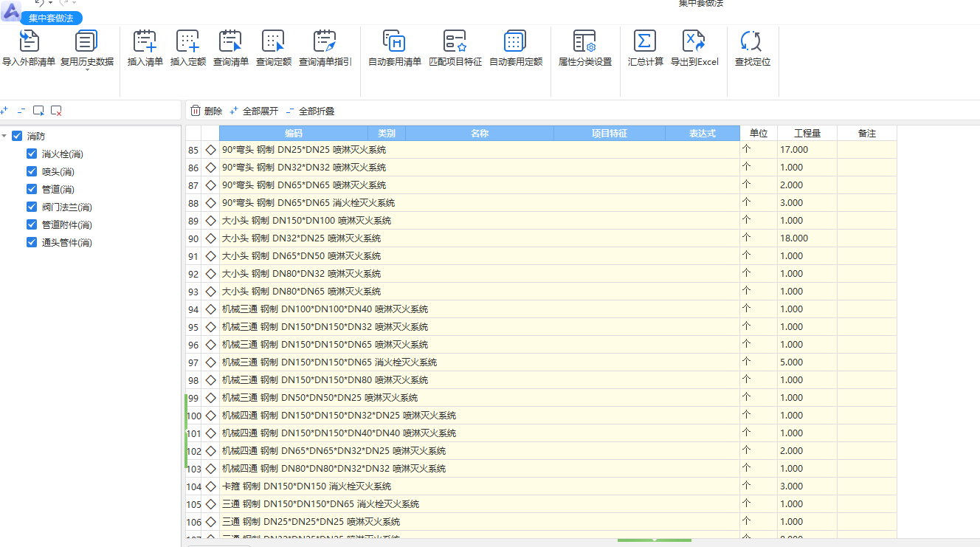This screenshot has height=547, width=980.
Task: Toggle 管道附件(消) checkbox
Action: point(32,224)
